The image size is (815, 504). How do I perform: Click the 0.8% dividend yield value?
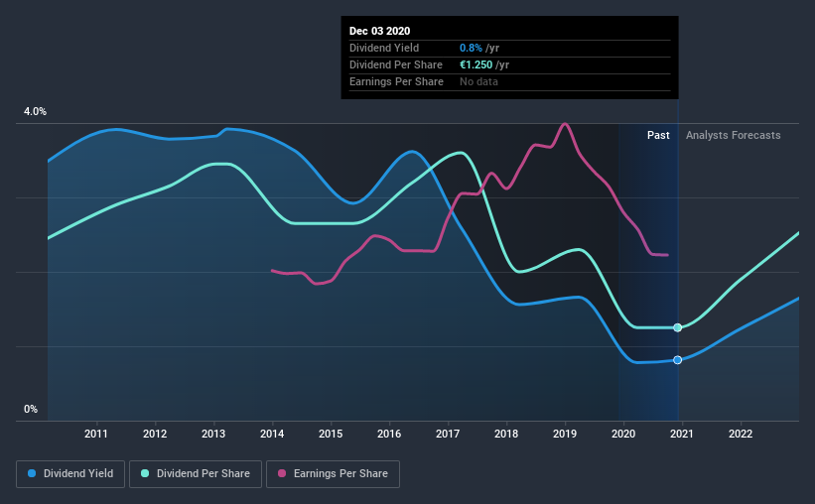tap(471, 48)
